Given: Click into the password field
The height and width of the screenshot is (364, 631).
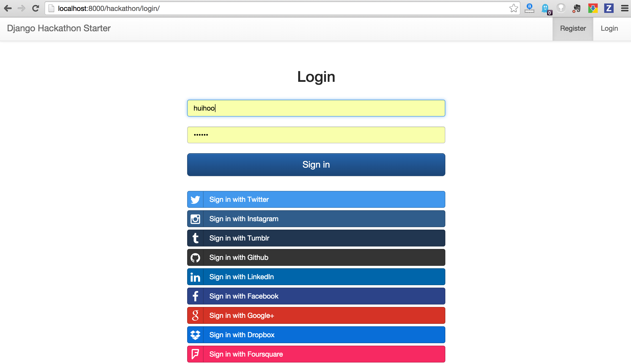Looking at the screenshot, I should [316, 135].
